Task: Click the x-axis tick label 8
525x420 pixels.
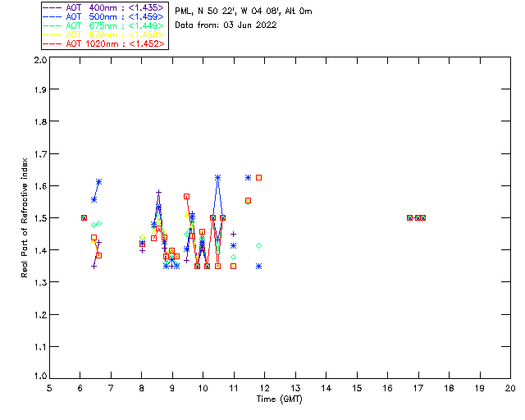Action: click(142, 388)
